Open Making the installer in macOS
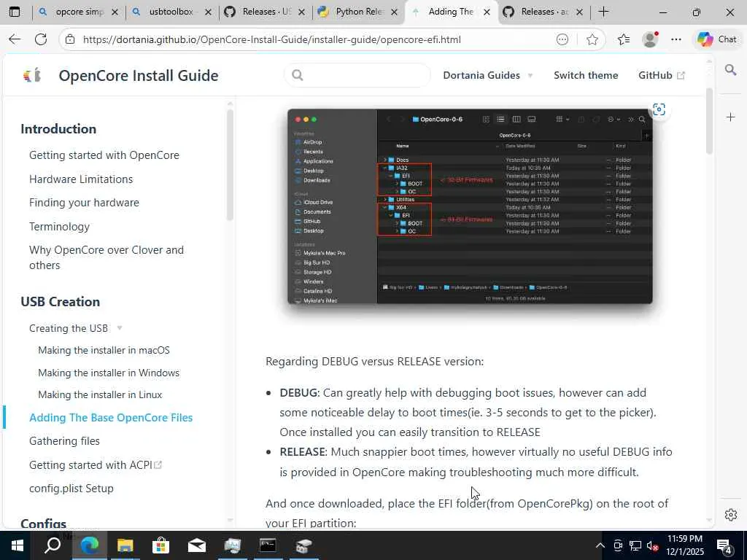747x560 pixels. coord(104,350)
